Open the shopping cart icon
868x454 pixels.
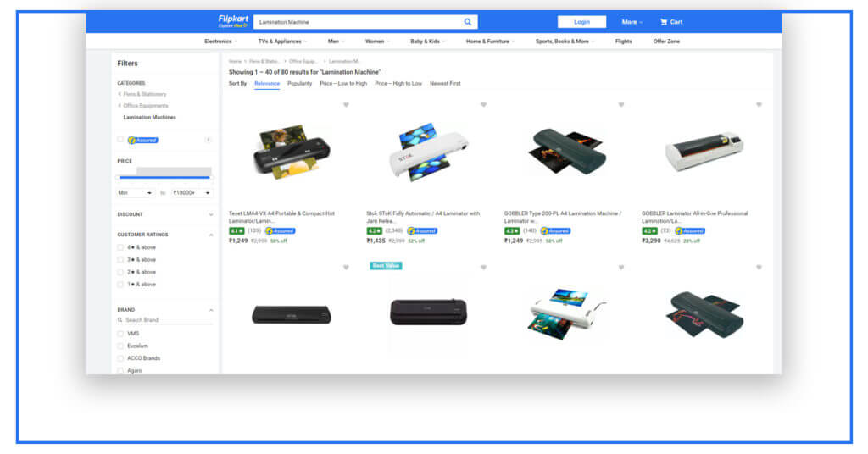[x=664, y=22]
